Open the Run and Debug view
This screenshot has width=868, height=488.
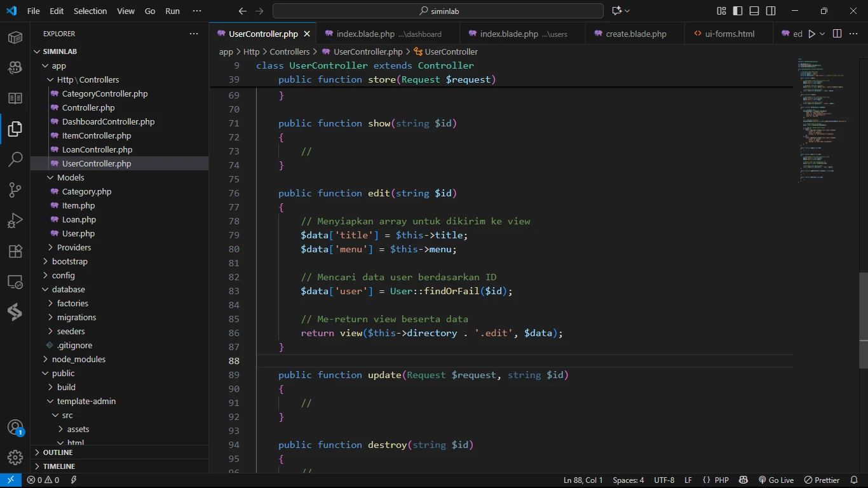tap(15, 220)
